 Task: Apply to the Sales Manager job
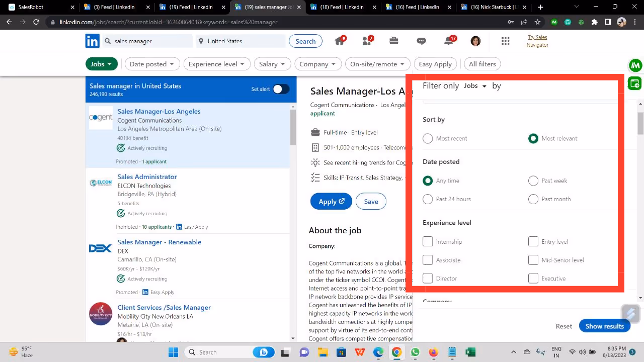pos(331,201)
